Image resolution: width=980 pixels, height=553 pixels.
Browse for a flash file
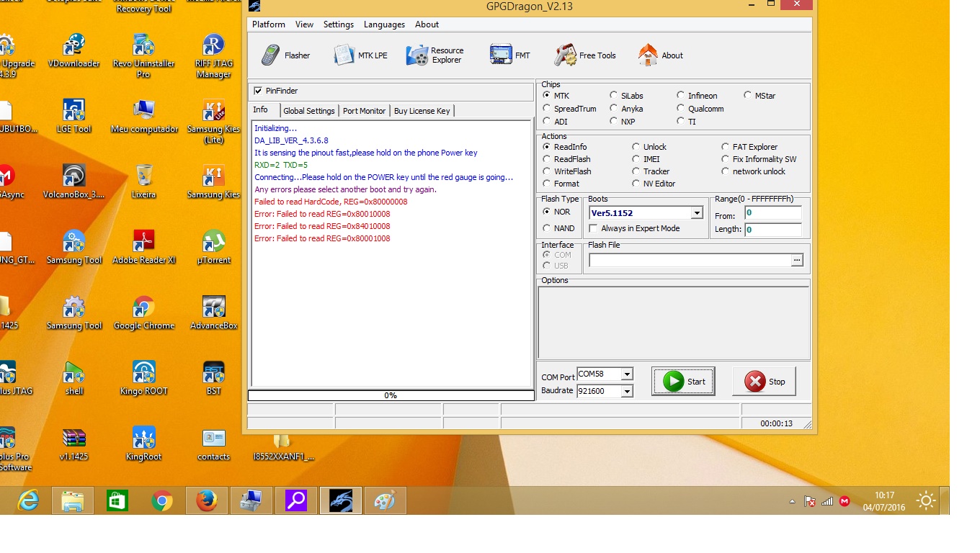pos(796,260)
